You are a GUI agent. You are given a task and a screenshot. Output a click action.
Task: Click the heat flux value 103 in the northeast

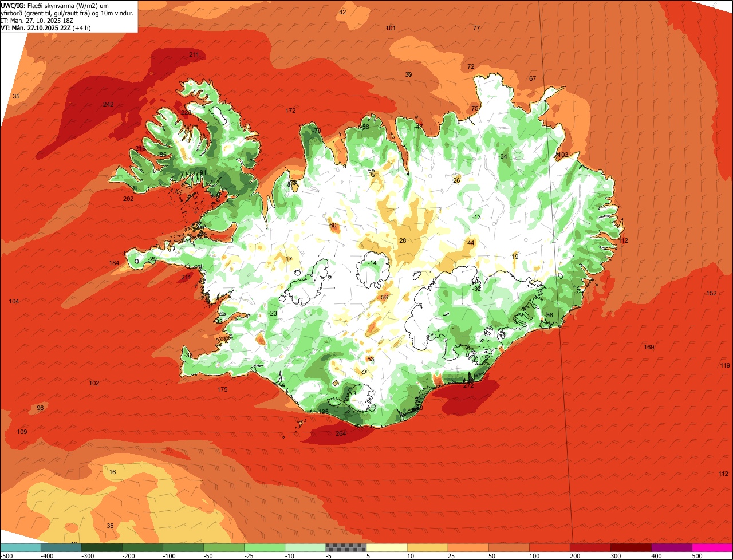563,155
